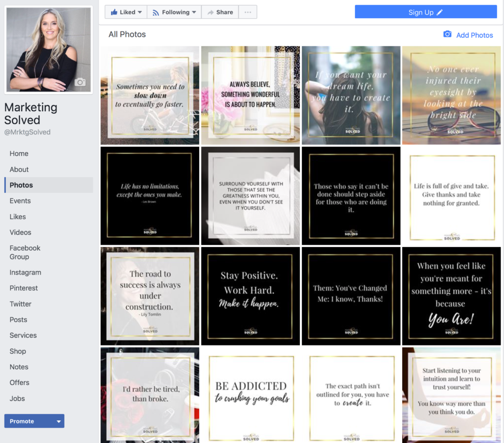Click the @MrktgSolved page handle
The image size is (504, 443).
pos(28,132)
